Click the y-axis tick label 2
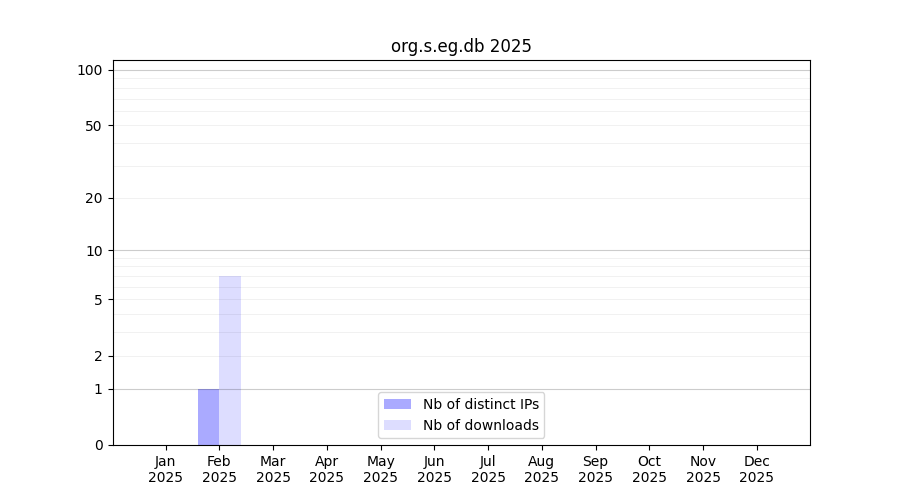The image size is (900, 500). (98, 356)
